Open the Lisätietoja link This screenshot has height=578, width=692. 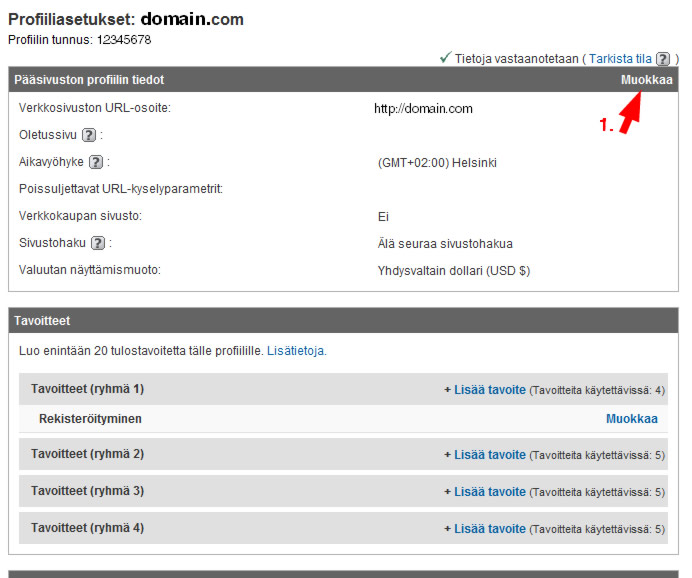pos(297,351)
